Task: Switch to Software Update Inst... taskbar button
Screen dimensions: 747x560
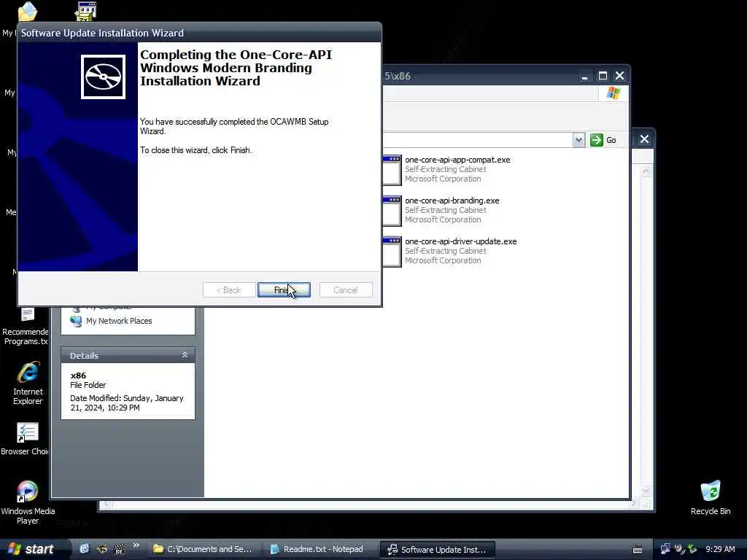Action: point(438,549)
